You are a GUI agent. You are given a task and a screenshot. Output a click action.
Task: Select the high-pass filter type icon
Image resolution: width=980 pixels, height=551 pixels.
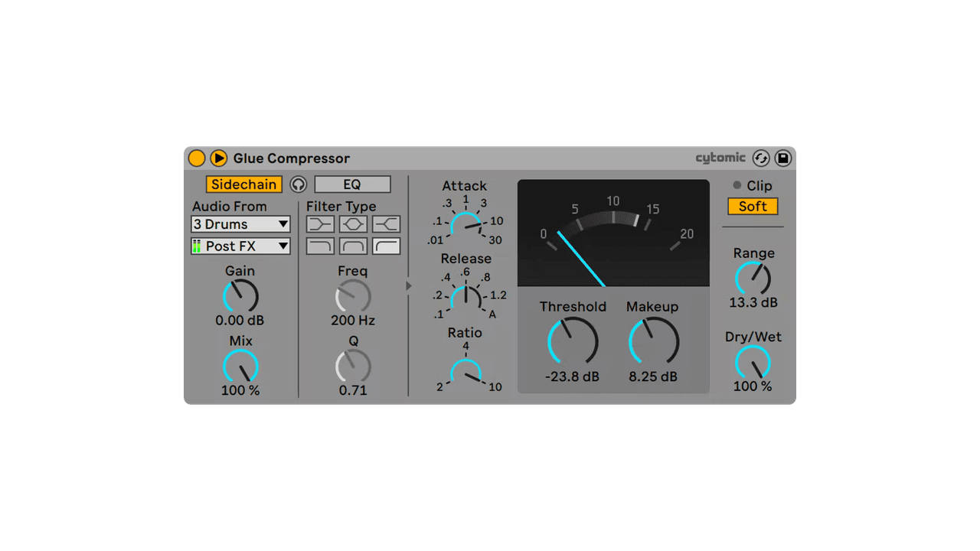385,246
